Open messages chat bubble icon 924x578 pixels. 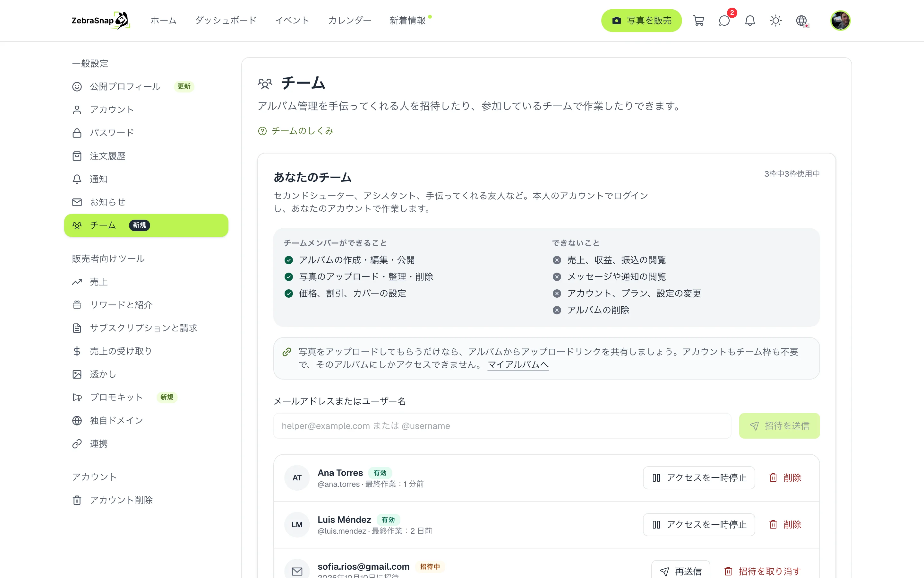724,21
